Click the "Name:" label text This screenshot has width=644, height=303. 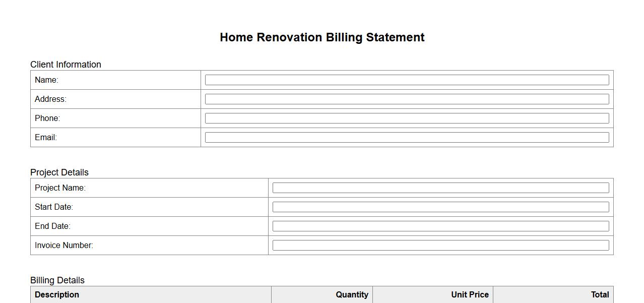[46, 80]
